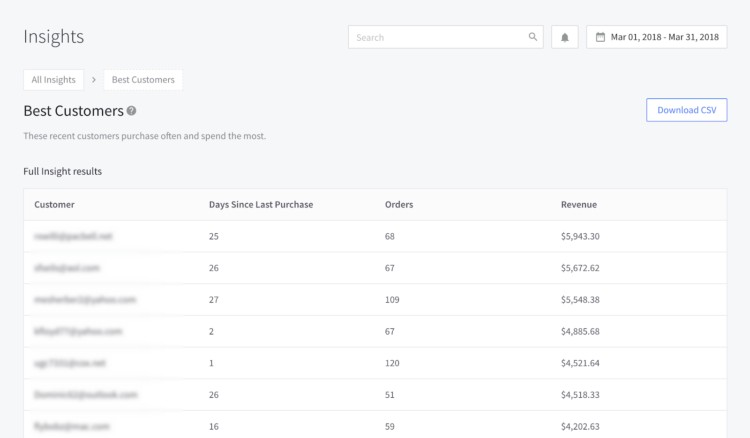Screen dimensions: 750x438
Task: Go back to All Insights breadcrumb
Action: pyautogui.click(x=53, y=80)
